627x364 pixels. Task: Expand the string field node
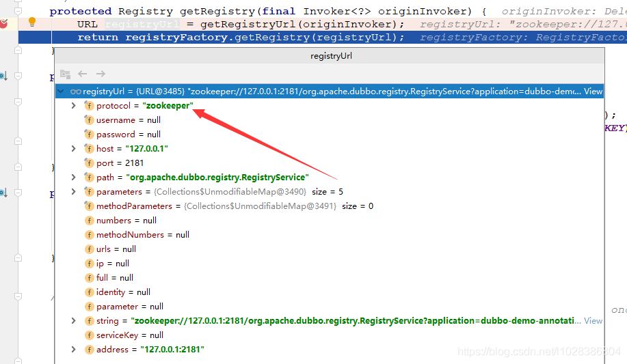click(74, 321)
